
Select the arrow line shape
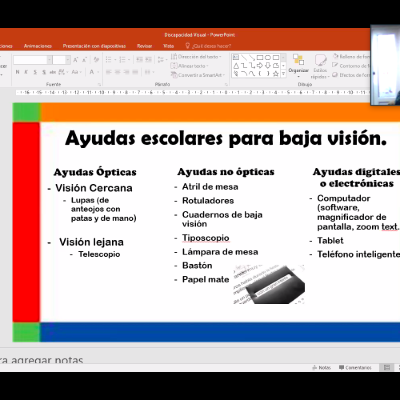(x=252, y=57)
